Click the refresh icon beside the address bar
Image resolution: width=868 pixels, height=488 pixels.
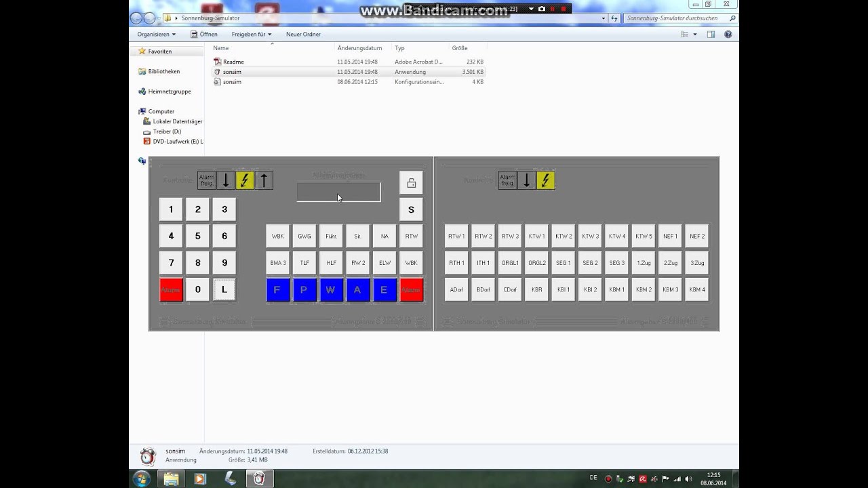pos(614,18)
